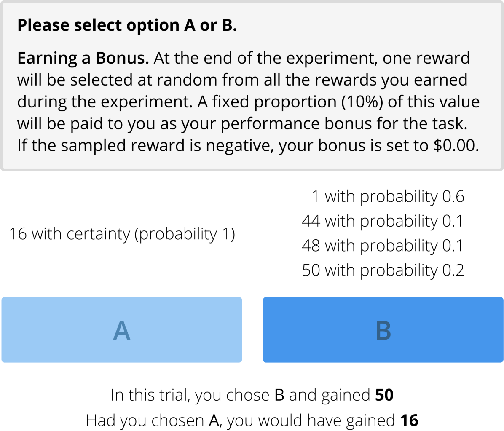Click the "44 with probability 0.1" outcome line
This screenshot has width=504, height=431.
383,221
